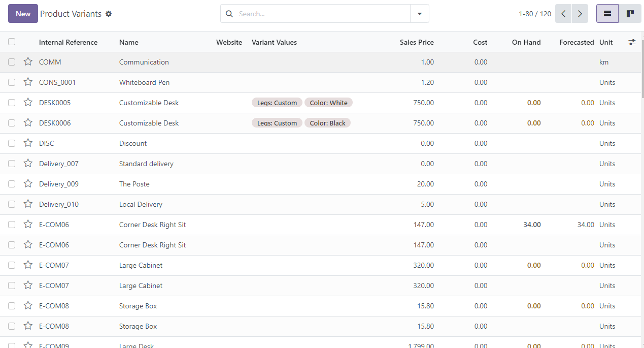Open the search filters dropdown arrow

420,14
